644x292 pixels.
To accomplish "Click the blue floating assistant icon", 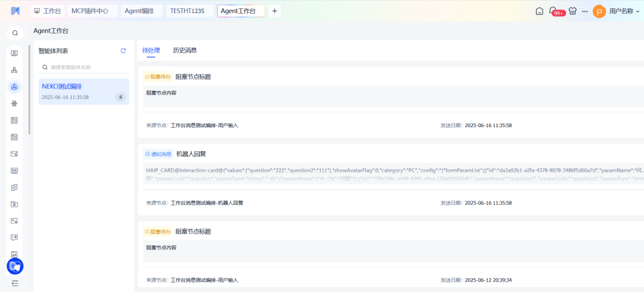I will tap(15, 266).
